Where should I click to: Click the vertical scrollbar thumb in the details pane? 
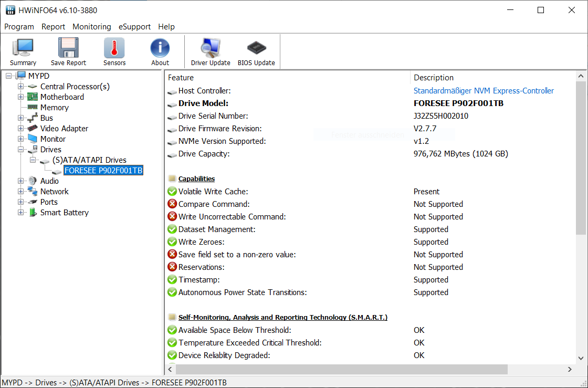[x=581, y=158]
